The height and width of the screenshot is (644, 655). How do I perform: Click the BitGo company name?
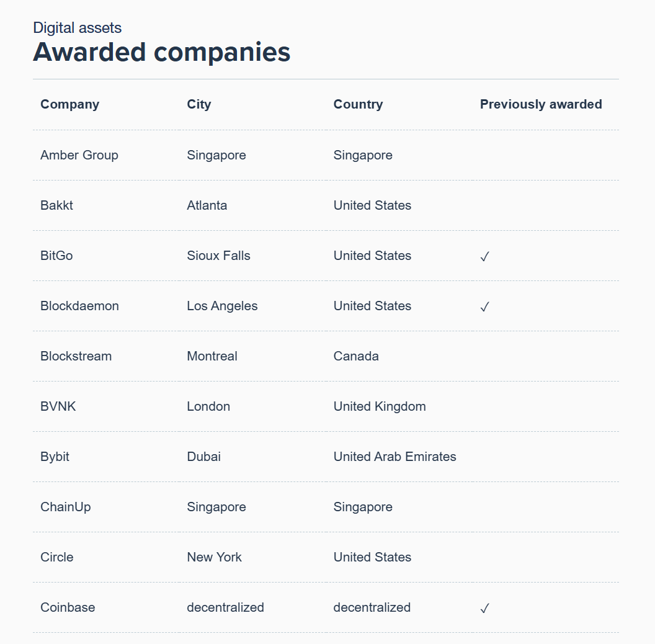pos(57,256)
